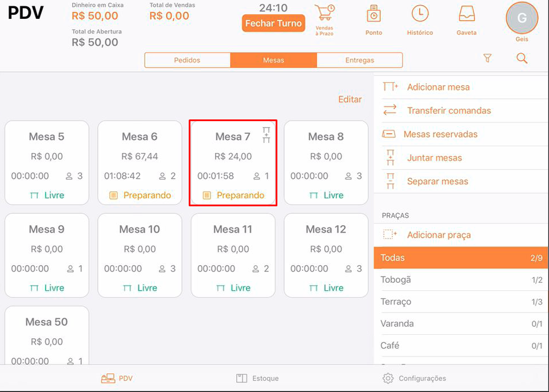549x392 pixels.
Task: Click joined-tables icon on Mesa 7 card
Action: 266,135
